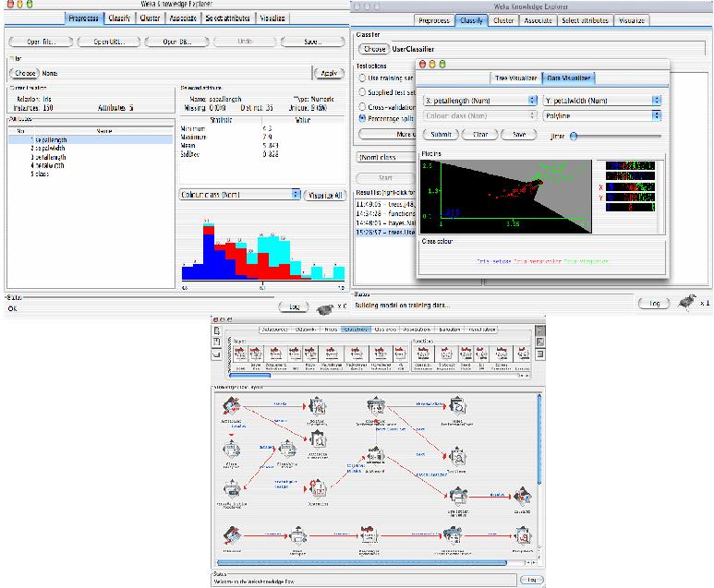The image size is (714, 588).
Task: Open the Polyline shape dropdown
Action: pos(602,116)
